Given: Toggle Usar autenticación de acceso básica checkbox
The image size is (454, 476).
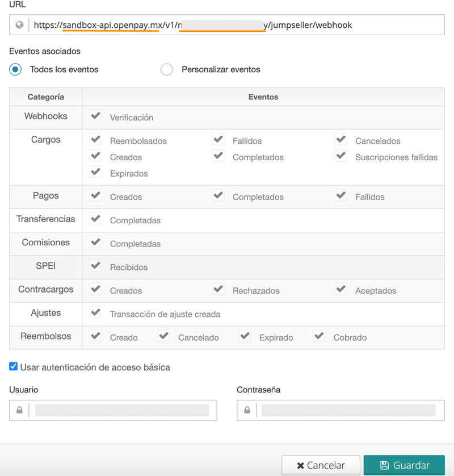Looking at the screenshot, I should point(14,366).
